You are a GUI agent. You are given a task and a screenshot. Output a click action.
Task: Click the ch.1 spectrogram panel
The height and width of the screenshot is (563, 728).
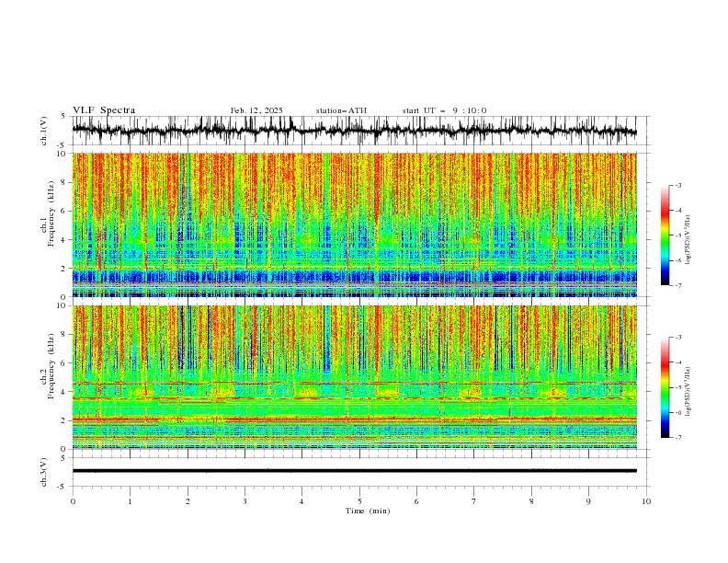point(354,224)
